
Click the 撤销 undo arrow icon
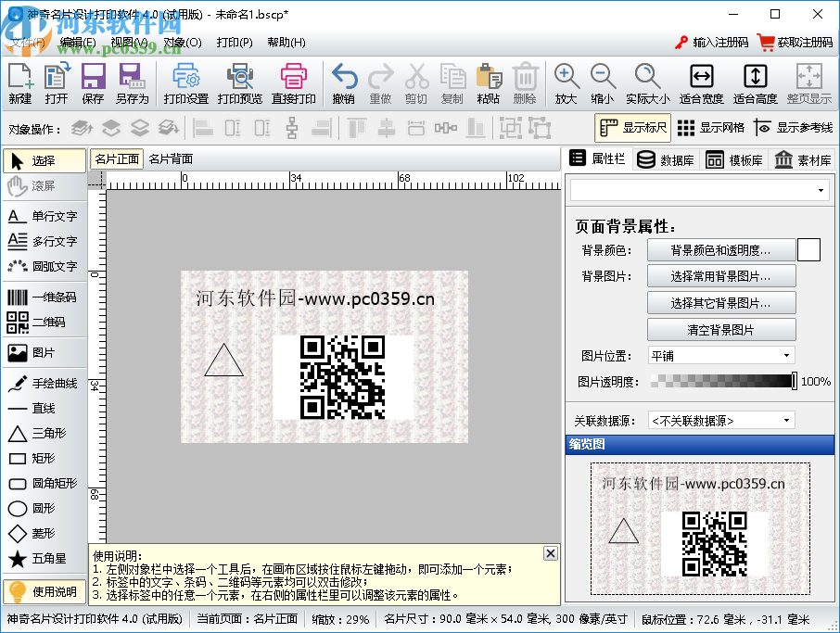tap(344, 82)
